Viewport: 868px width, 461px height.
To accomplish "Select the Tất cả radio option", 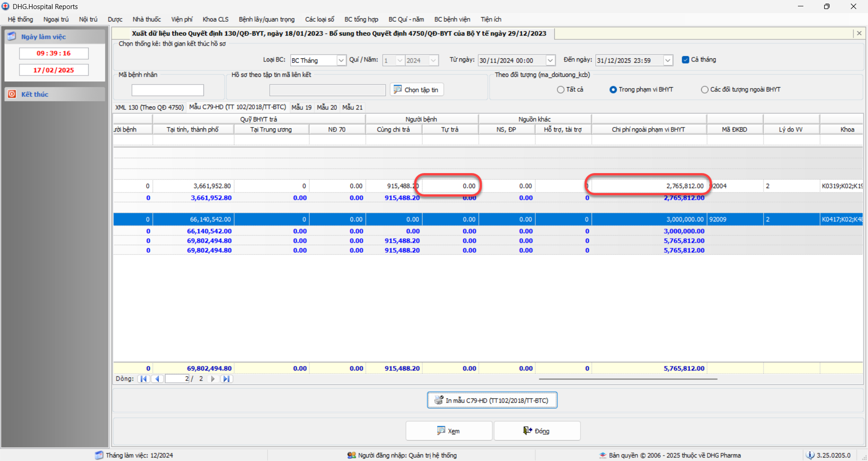I will [561, 89].
